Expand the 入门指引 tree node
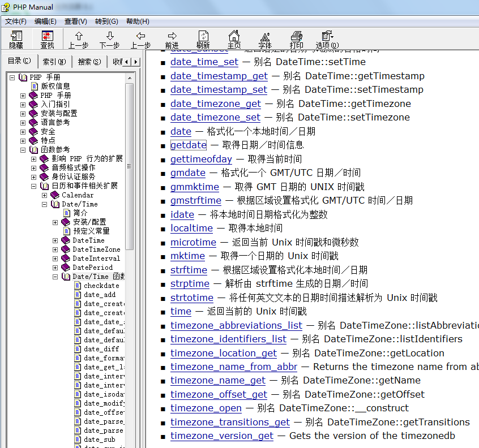The width and height of the screenshot is (479, 448). (x=23, y=105)
